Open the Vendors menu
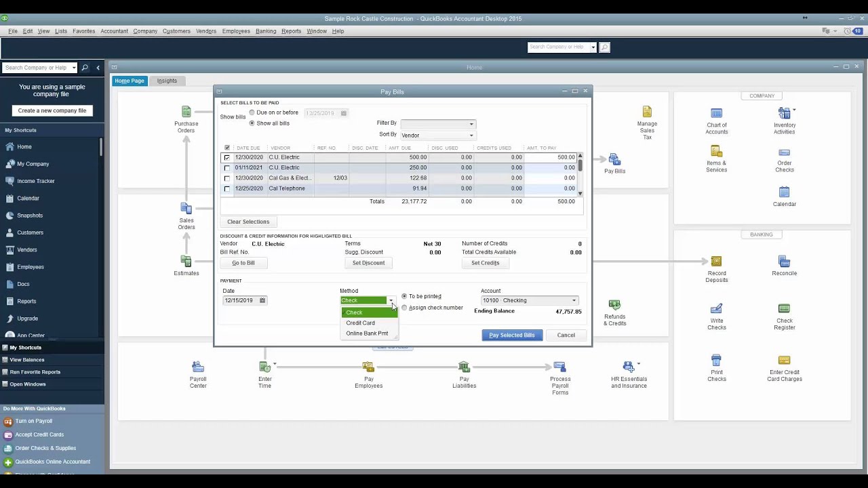 206,31
